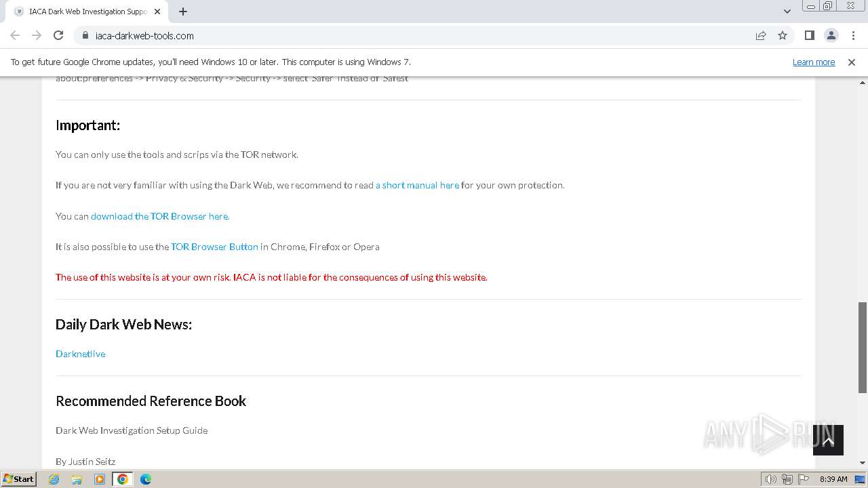This screenshot has width=868, height=488.
Task: Launch Internet Explorer from taskbar
Action: click(x=54, y=479)
